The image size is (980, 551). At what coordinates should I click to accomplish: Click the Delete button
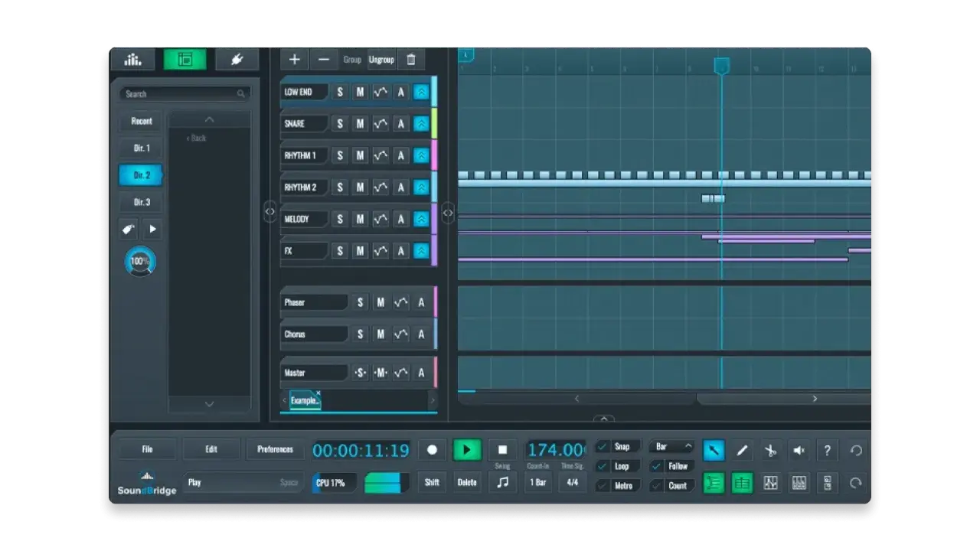point(467,483)
